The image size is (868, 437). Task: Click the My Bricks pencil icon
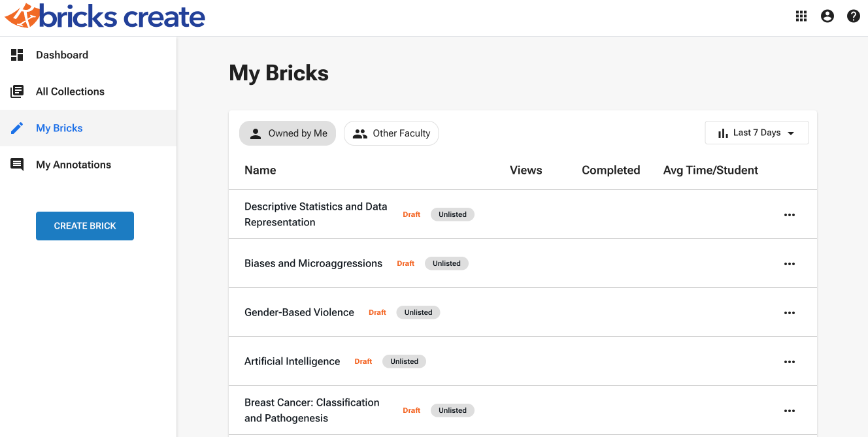click(x=17, y=128)
